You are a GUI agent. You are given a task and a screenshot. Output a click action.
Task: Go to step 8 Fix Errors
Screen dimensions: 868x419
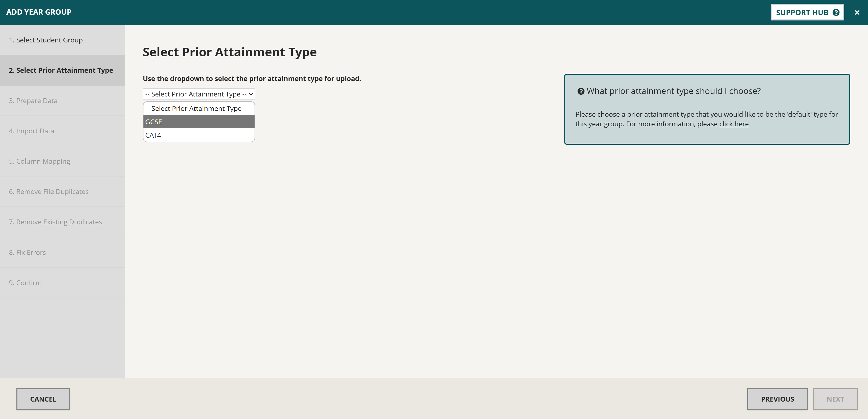tap(62, 253)
